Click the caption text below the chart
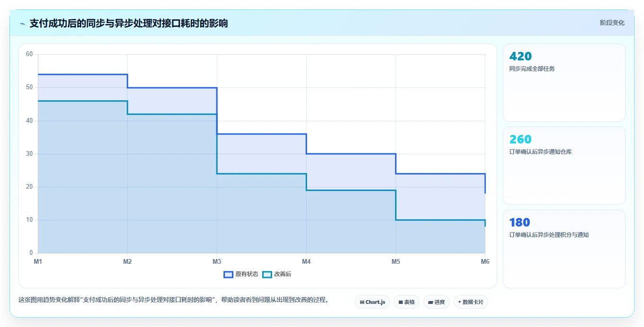The width and height of the screenshot is (644, 327). click(x=173, y=300)
